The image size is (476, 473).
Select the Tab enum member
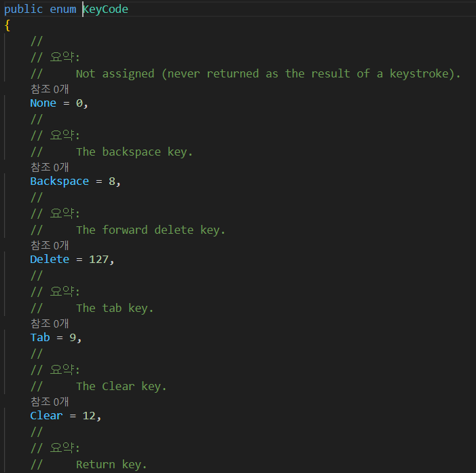(40, 338)
